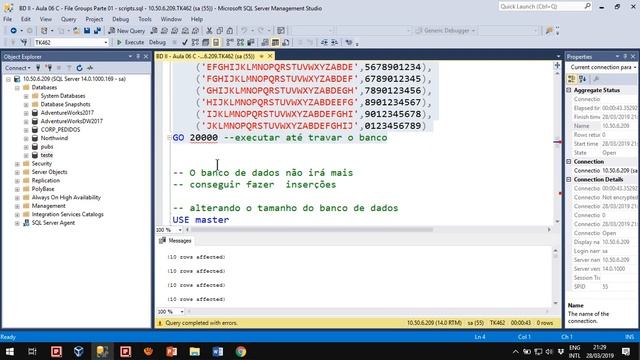Collapse the Aggregate Status properties section
This screenshot has height=360, width=640.
click(x=569, y=90)
